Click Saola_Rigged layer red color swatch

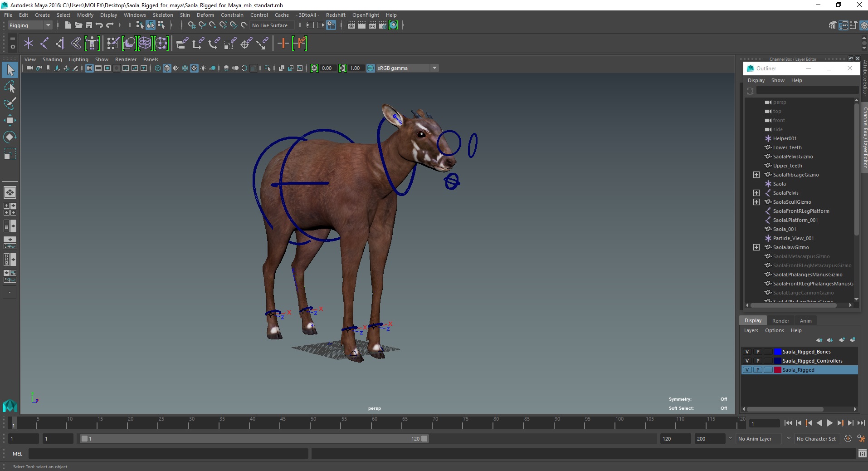pos(777,370)
